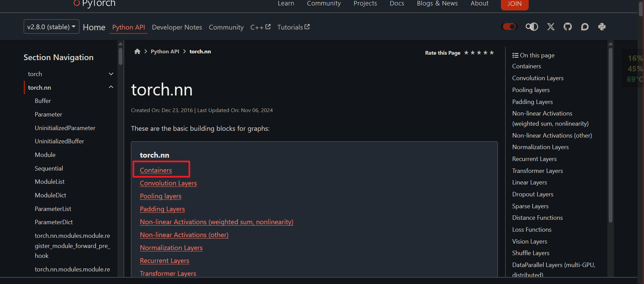Open the X (Twitter) icon link
644x284 pixels.
click(x=551, y=27)
